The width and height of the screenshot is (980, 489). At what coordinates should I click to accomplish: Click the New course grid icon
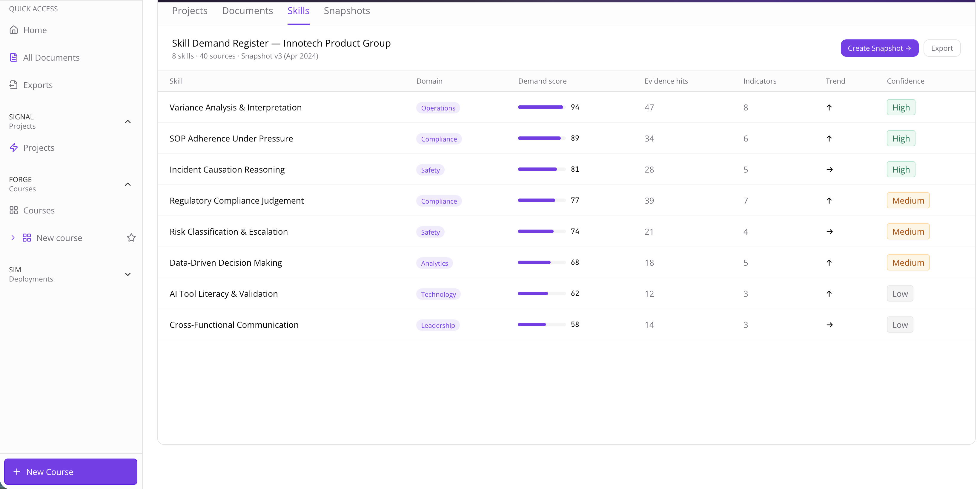coord(27,238)
